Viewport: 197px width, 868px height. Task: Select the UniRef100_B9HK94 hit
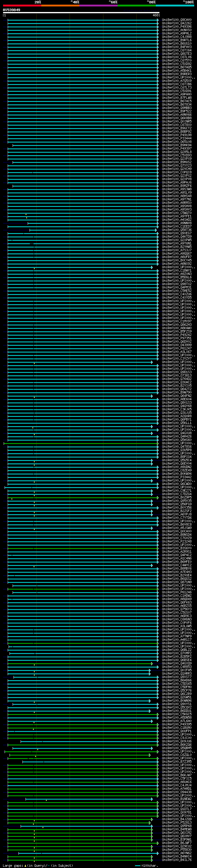(177, 145)
